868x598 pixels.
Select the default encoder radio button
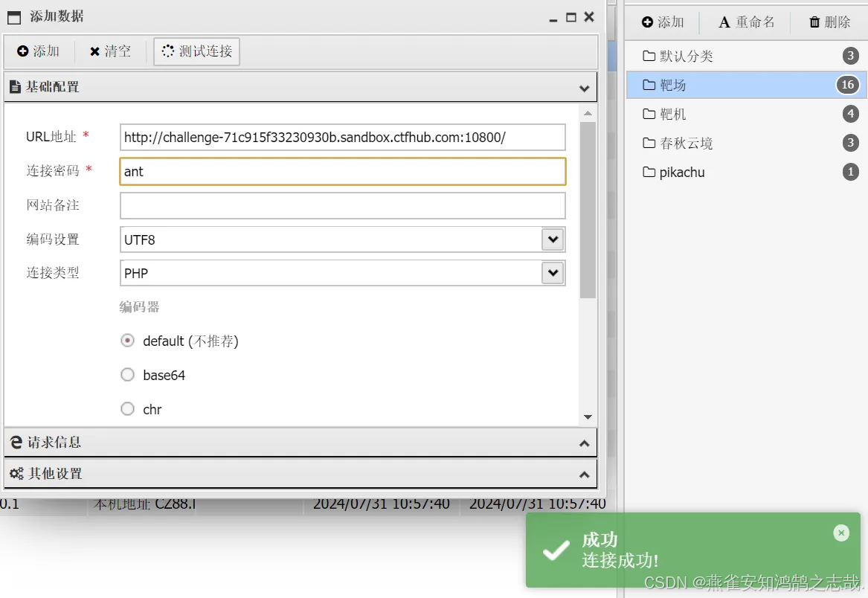click(127, 341)
